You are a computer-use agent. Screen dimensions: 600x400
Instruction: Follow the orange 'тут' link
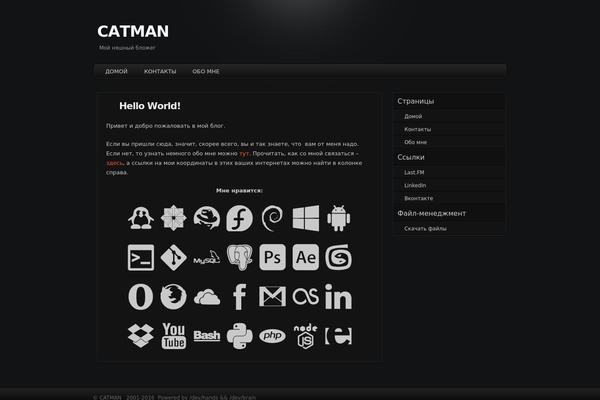(x=244, y=153)
